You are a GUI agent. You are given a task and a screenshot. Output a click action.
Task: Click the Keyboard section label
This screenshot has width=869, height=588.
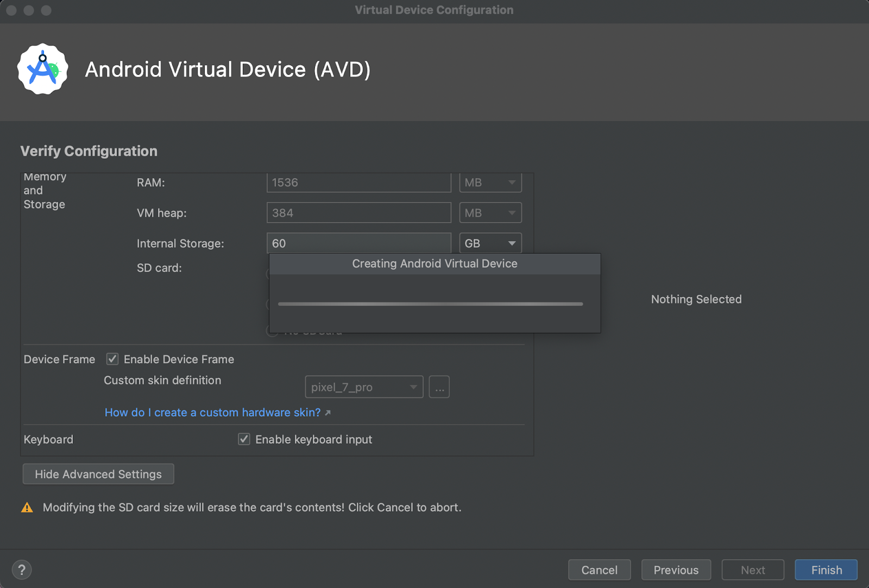(48, 439)
